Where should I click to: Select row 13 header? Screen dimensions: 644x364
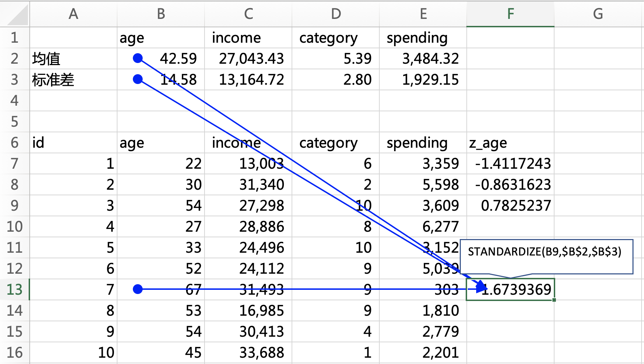(15, 289)
